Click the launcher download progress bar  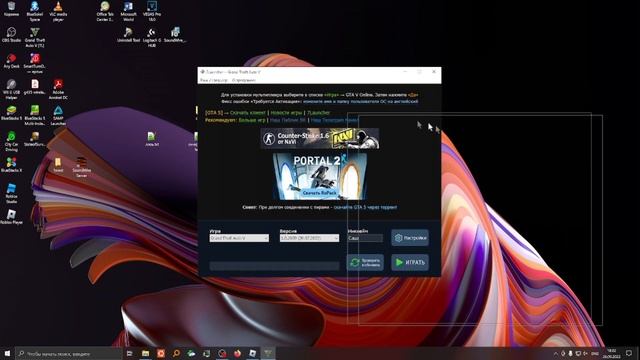pos(274,266)
